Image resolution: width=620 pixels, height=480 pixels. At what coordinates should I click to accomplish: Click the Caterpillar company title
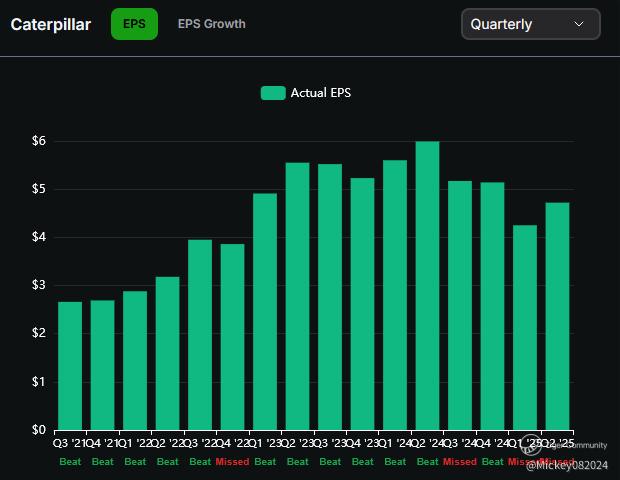[51, 24]
